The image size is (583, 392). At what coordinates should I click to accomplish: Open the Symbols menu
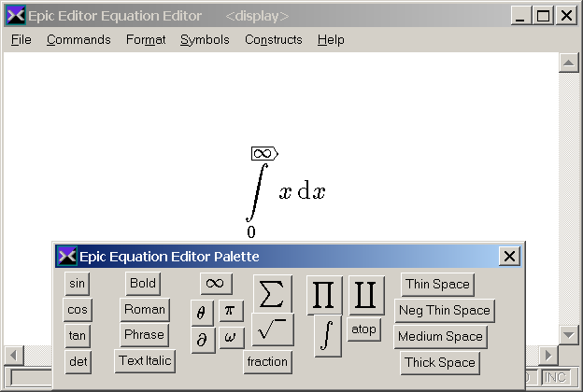pos(205,40)
